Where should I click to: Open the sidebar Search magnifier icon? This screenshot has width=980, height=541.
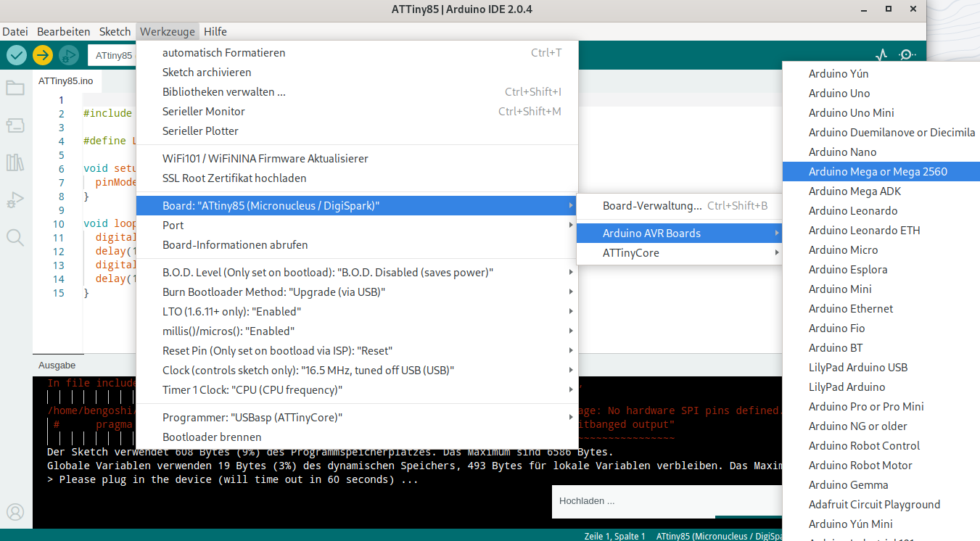point(15,237)
